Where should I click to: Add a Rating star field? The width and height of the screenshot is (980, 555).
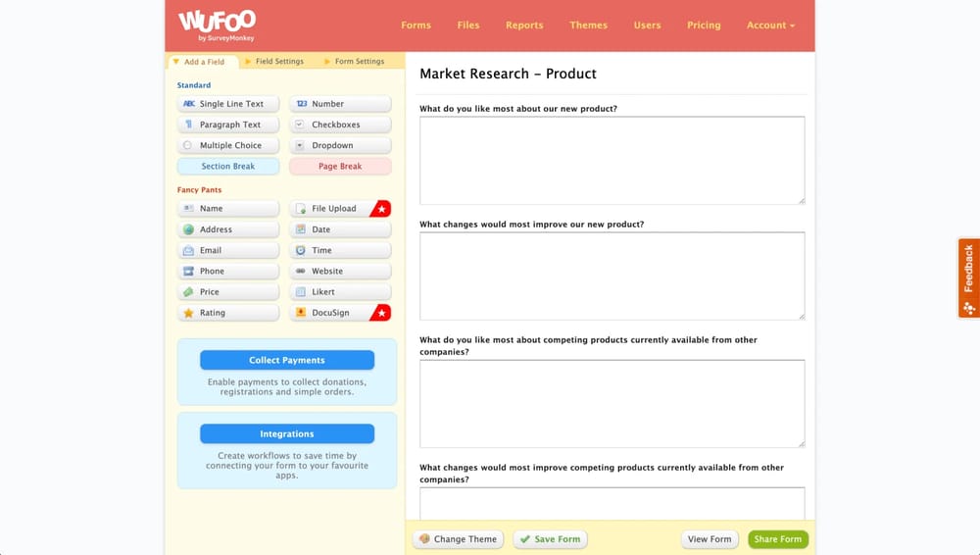[x=228, y=313]
